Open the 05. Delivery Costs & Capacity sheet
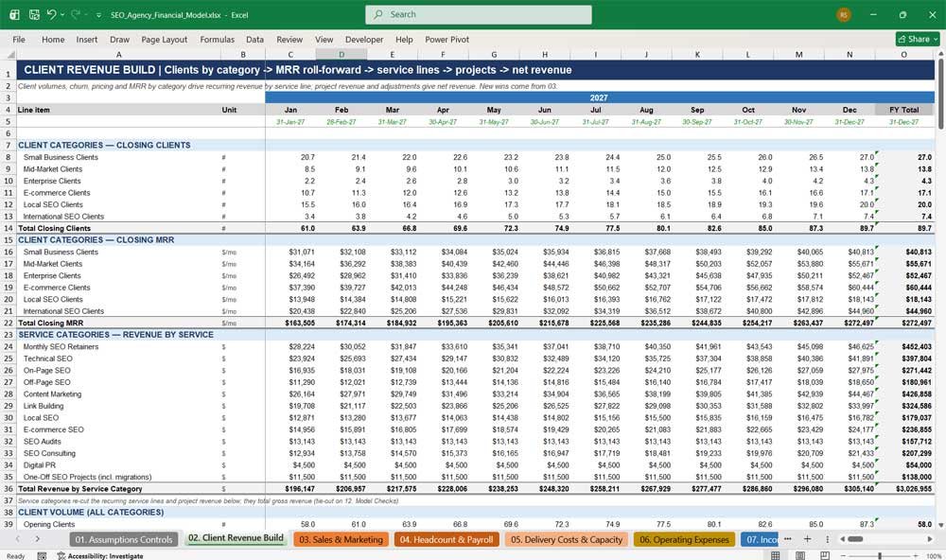The image size is (946, 560). click(567, 539)
